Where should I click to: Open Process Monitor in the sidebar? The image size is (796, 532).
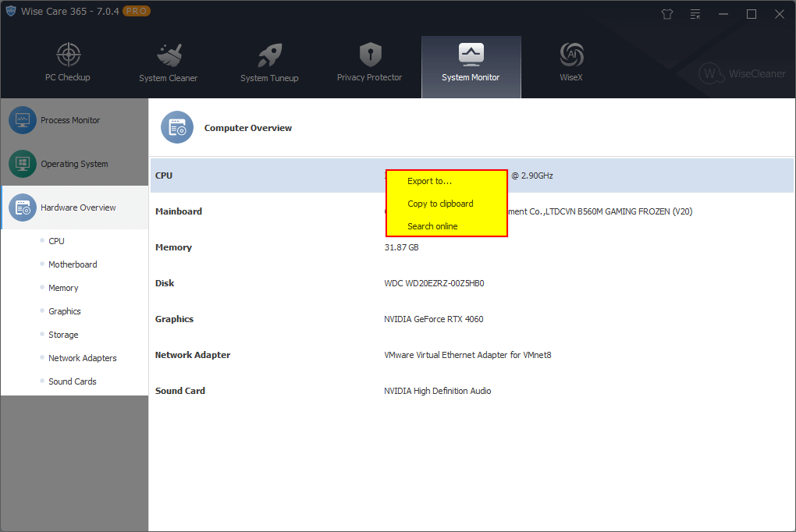click(75, 120)
